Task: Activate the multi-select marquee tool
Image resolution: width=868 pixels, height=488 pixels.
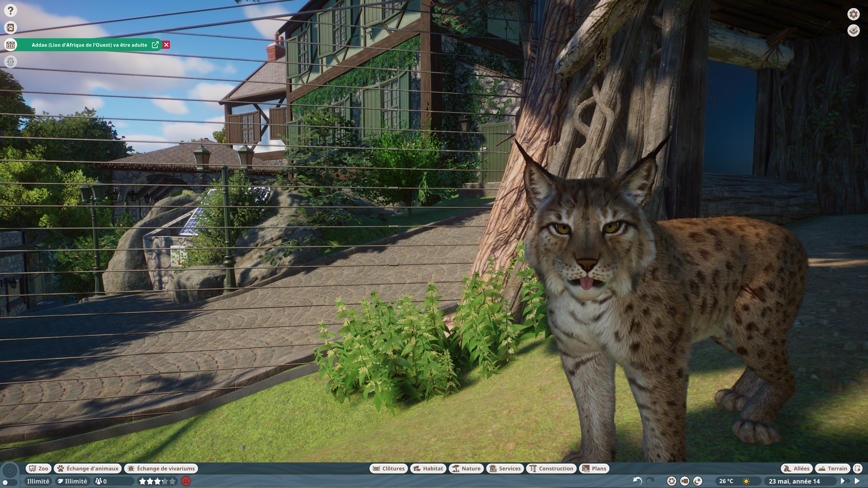Action: [857, 468]
